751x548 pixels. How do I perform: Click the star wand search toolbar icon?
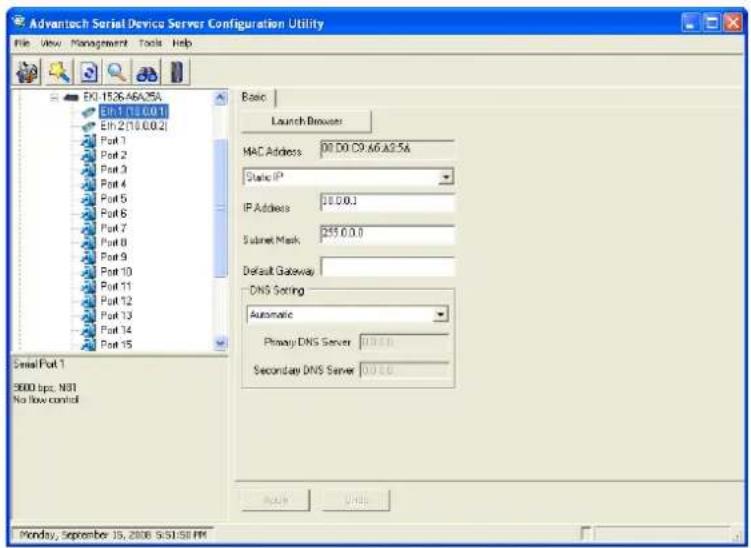(59, 73)
